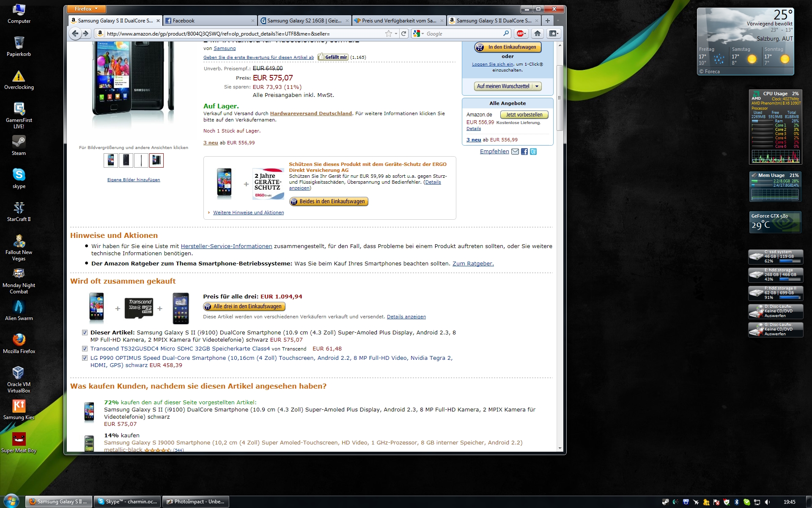812x508 pixels.
Task: Open the 'Hersteller-Service-Informationen' link
Action: click(x=226, y=246)
